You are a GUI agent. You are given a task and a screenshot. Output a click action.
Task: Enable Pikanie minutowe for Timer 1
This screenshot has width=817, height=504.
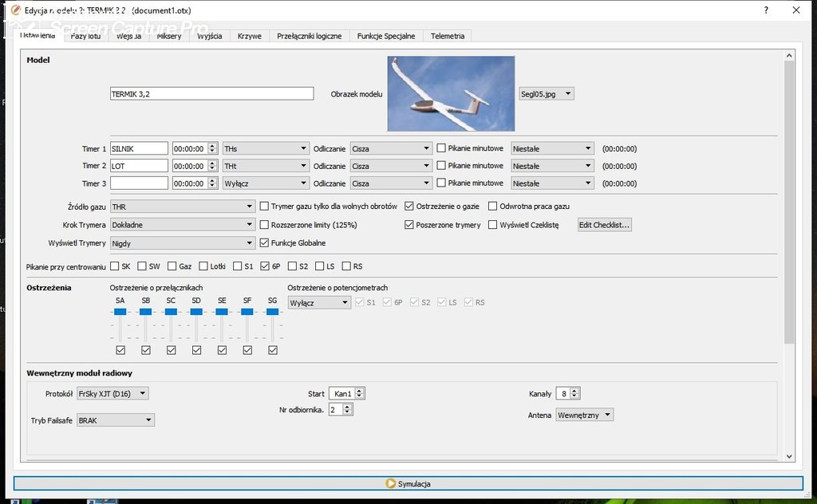441,148
